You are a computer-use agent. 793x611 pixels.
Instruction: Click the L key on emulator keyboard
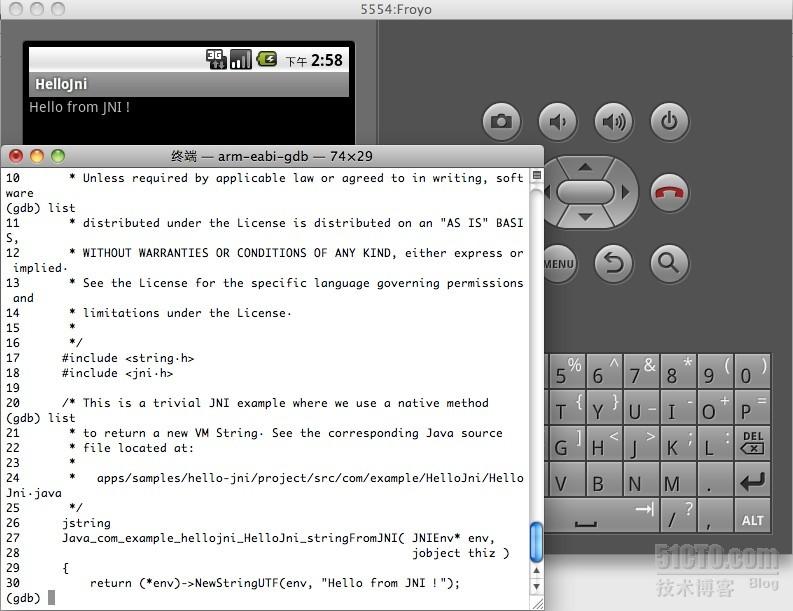[715, 444]
